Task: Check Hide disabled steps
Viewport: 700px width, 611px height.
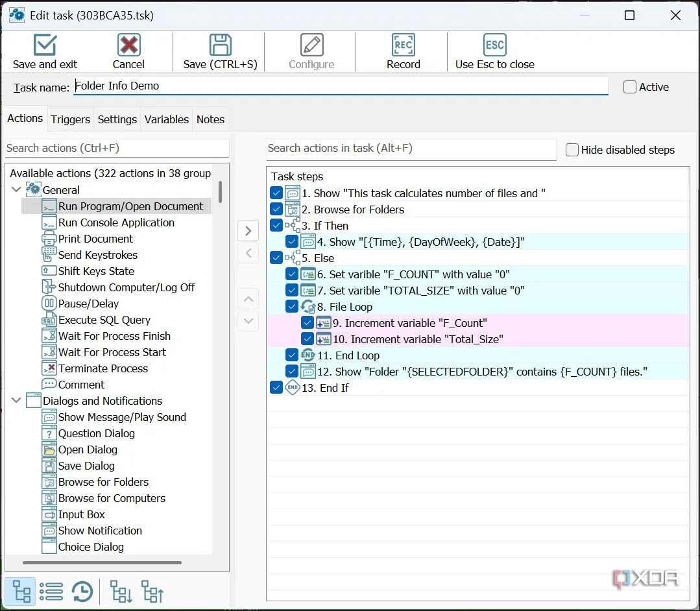Action: (x=572, y=150)
